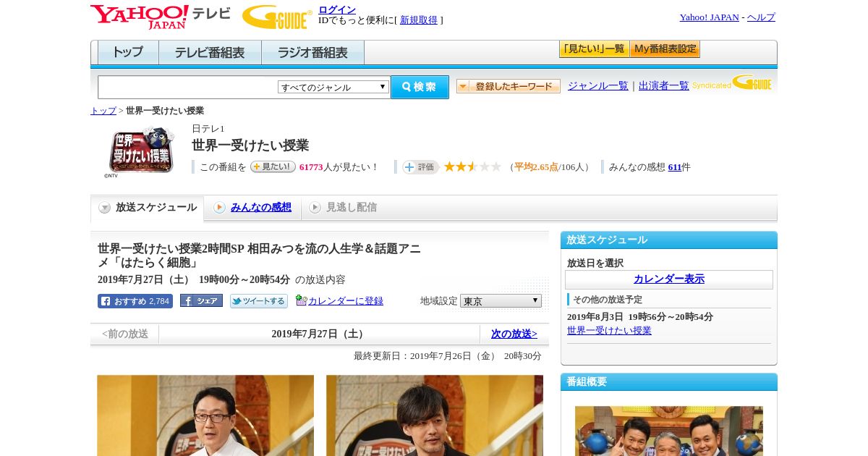This screenshot has height=456, width=868.
Task: Click the 番組概要 sidebar panel header
Action: coord(669,382)
